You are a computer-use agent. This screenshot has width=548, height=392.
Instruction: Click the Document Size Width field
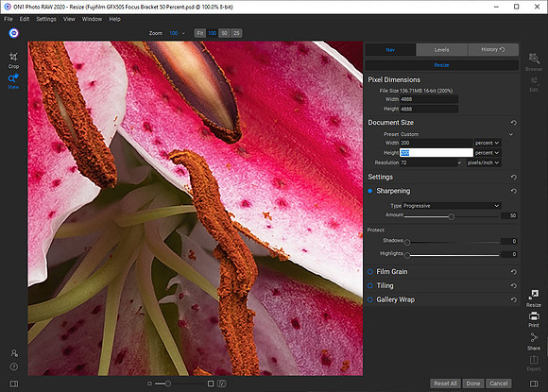pos(437,143)
